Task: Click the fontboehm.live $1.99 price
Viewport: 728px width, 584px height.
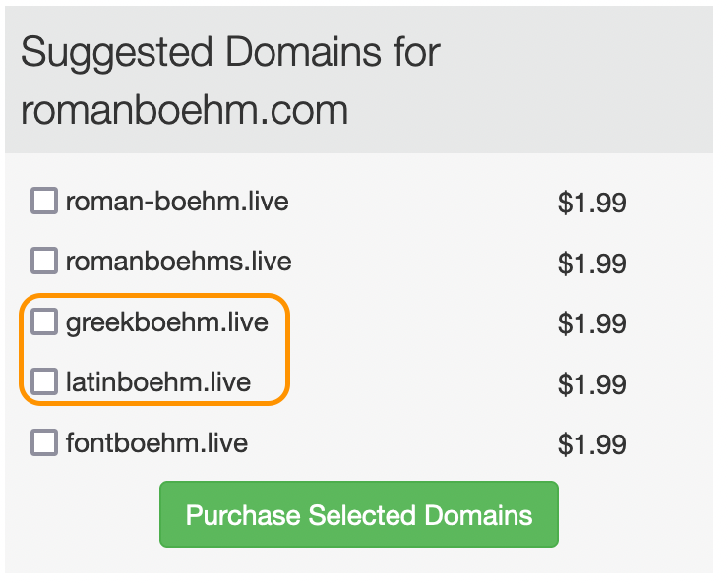Action: coord(591,444)
